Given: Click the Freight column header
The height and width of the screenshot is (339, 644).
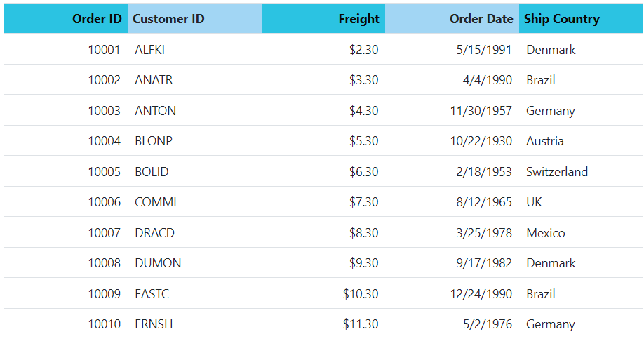Looking at the screenshot, I should (323, 18).
